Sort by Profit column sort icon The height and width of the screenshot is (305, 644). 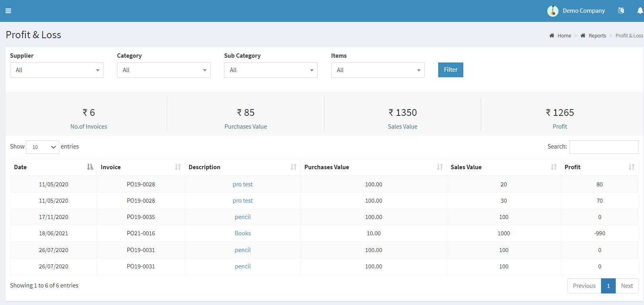(x=632, y=167)
